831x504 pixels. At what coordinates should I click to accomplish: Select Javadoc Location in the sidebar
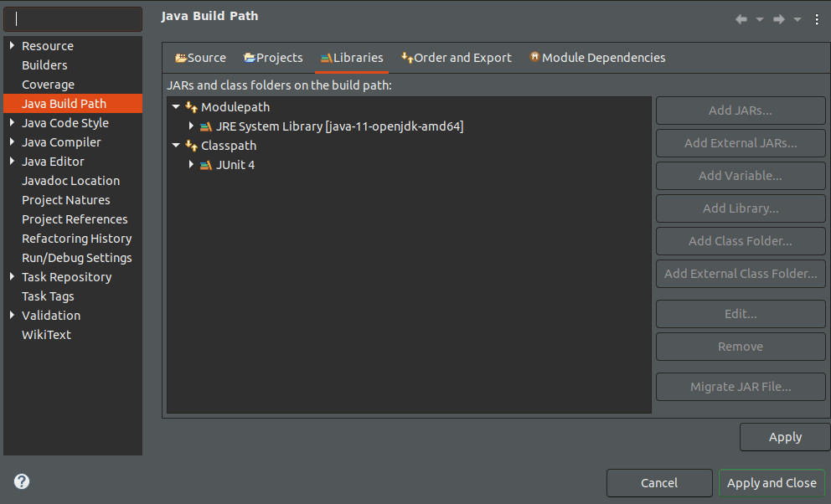tap(70, 181)
